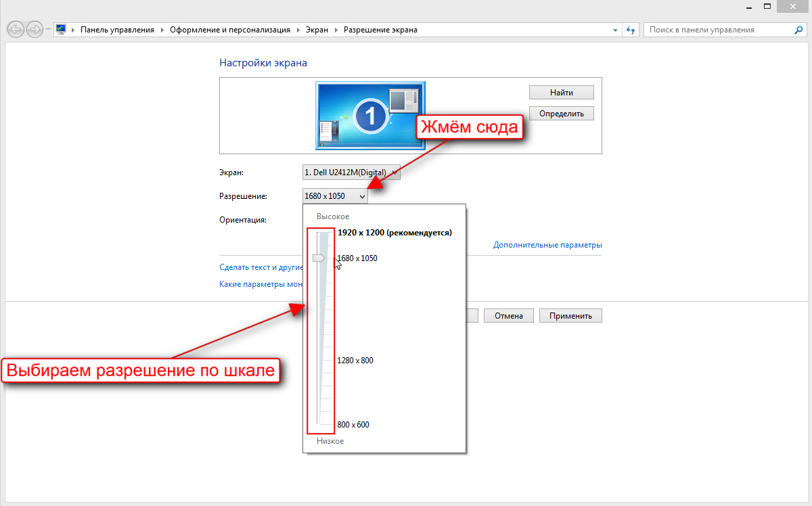
Task: Click the '800 x 600' slider label
Action: [x=353, y=424]
